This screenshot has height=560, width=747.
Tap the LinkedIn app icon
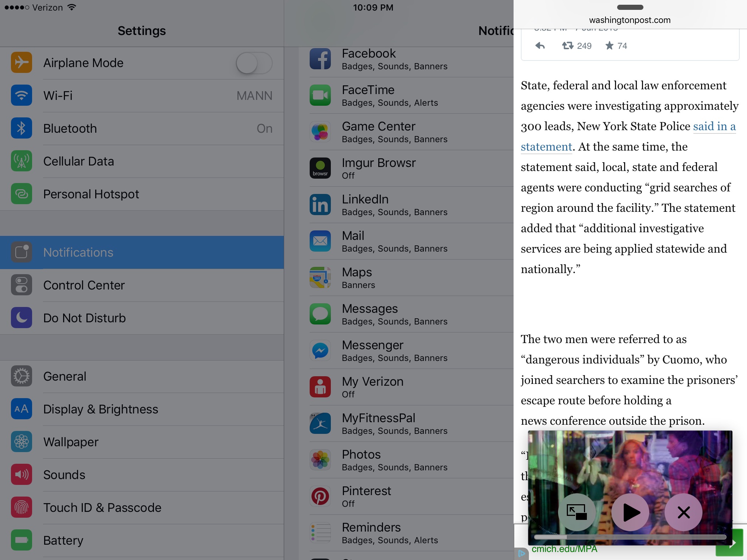click(320, 205)
